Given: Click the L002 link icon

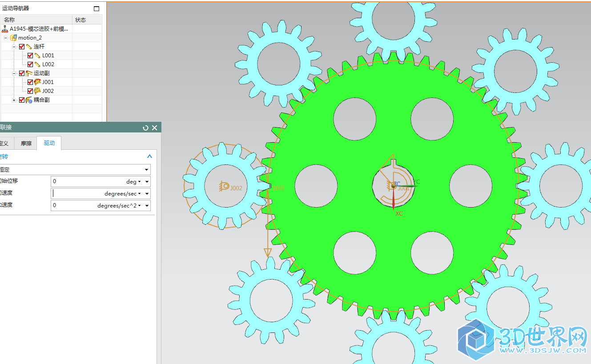Looking at the screenshot, I should [x=37, y=64].
